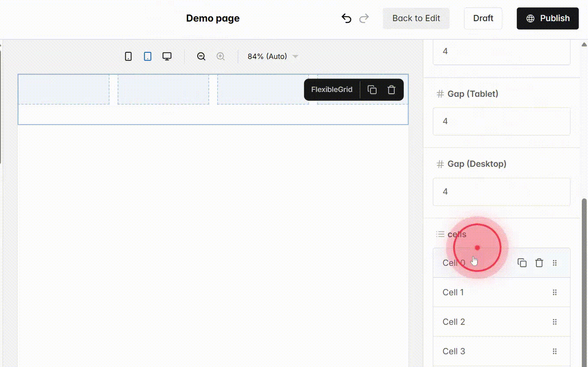The width and height of the screenshot is (588, 367).
Task: Delete the FlexibleGrid block
Action: pyautogui.click(x=391, y=90)
